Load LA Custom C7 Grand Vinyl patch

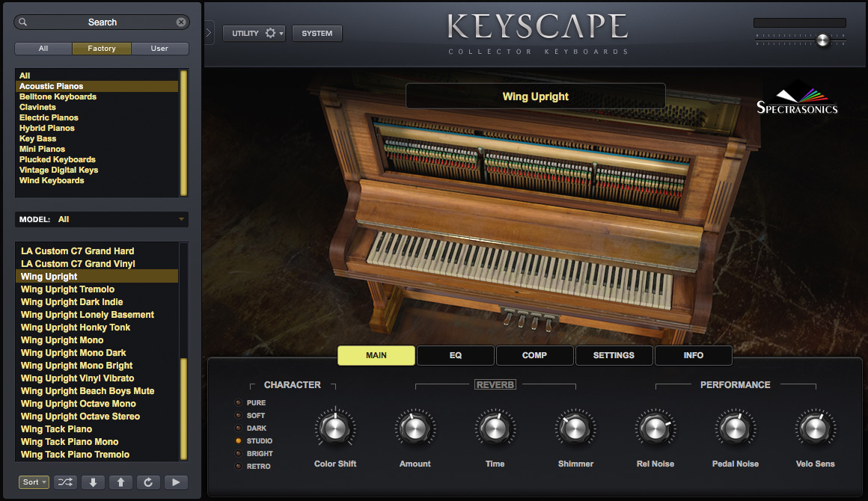click(97, 264)
